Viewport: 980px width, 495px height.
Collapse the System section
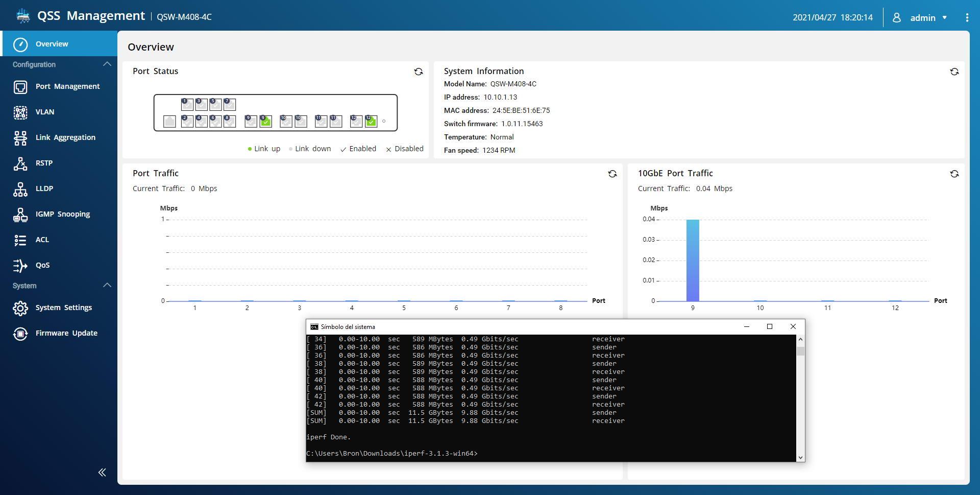click(107, 286)
